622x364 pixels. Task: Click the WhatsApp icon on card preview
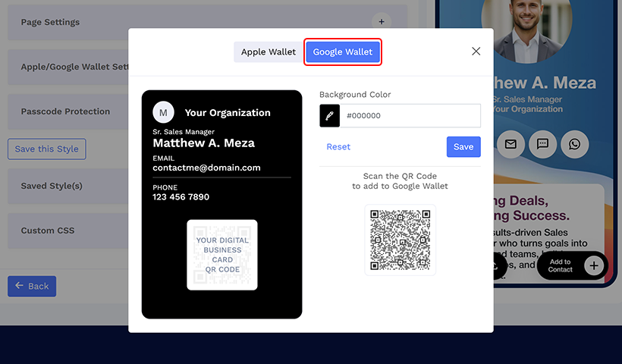(574, 144)
